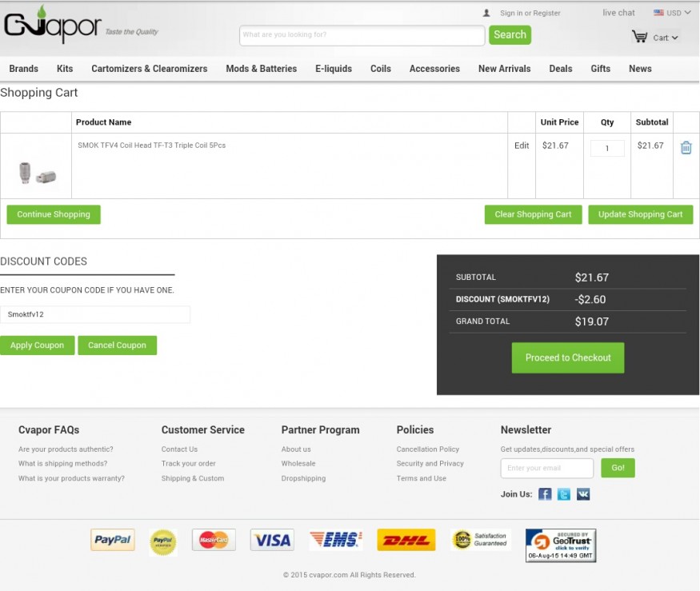Click Contact Us link
Screen dimensions: 700x591
click(x=179, y=449)
